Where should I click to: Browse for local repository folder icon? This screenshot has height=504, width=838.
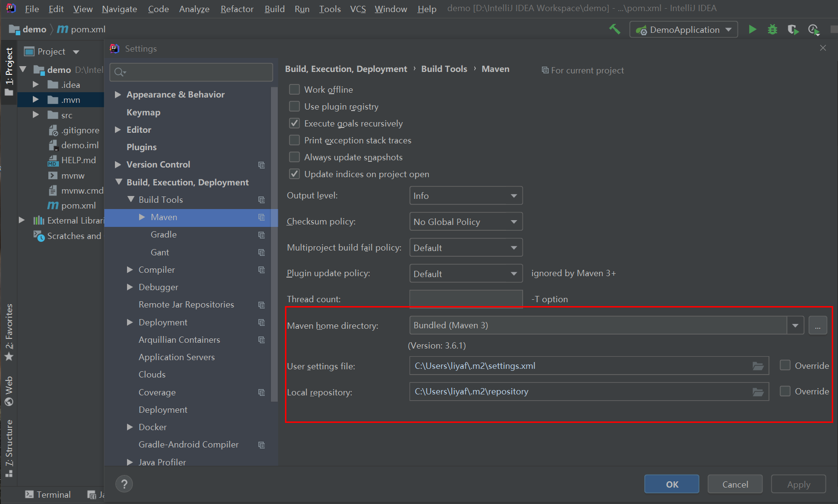tap(758, 392)
